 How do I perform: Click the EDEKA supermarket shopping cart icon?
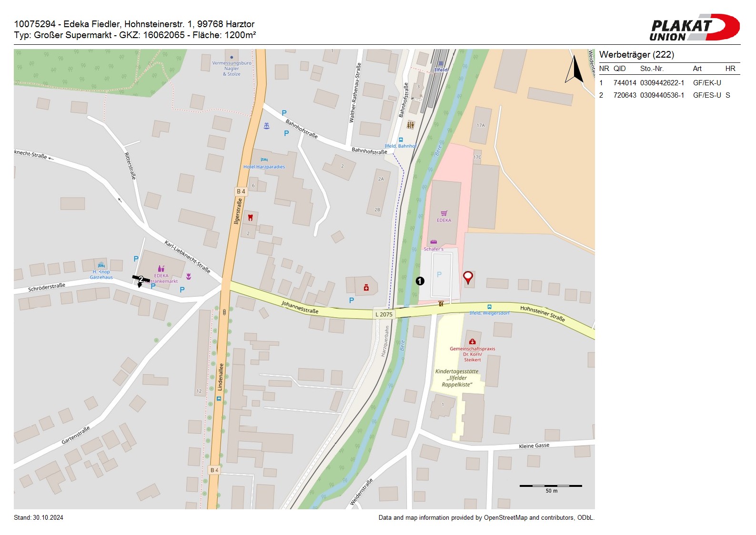point(444,213)
